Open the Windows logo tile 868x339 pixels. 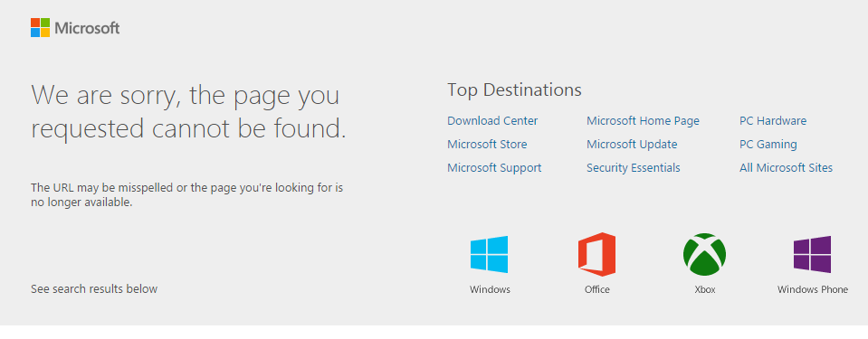[x=490, y=254]
